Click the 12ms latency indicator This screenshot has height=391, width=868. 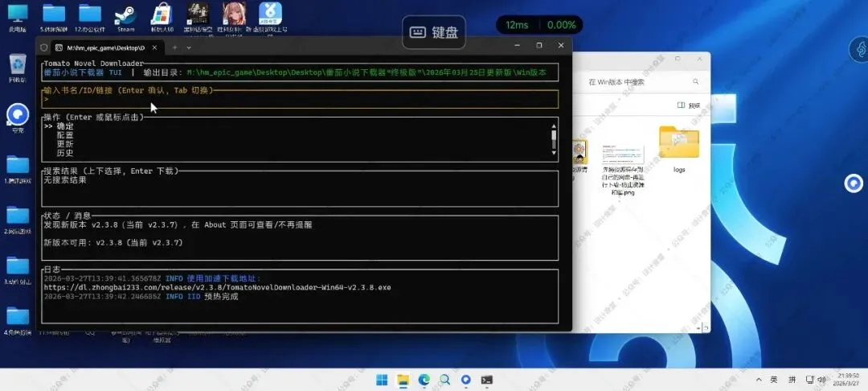pyautogui.click(x=517, y=25)
